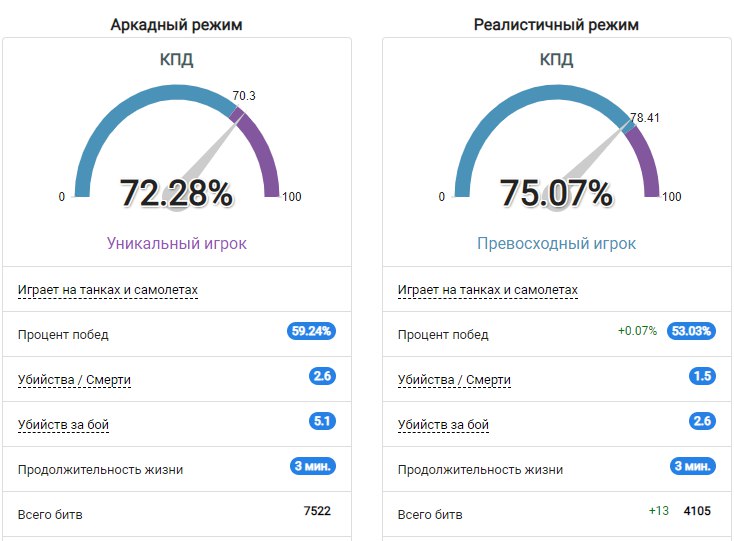Image resolution: width=734 pixels, height=541 pixels.
Task: Click the purple gauge segment in arcade panel
Action: 262,150
